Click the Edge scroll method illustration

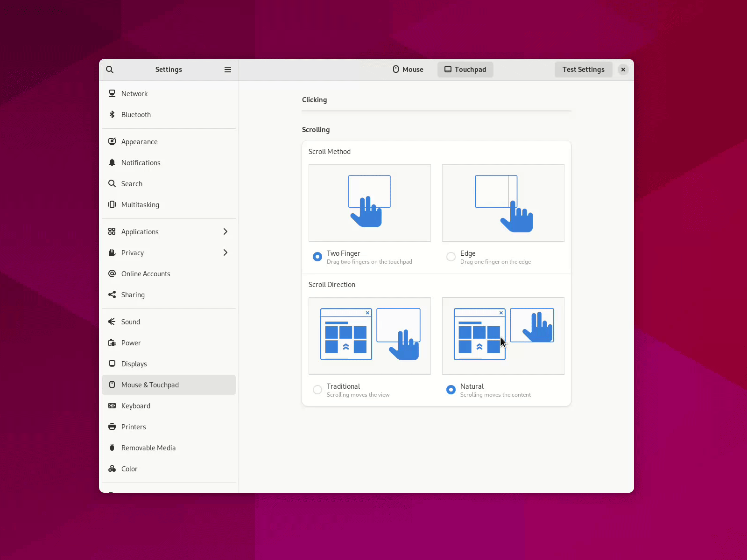pyautogui.click(x=503, y=203)
